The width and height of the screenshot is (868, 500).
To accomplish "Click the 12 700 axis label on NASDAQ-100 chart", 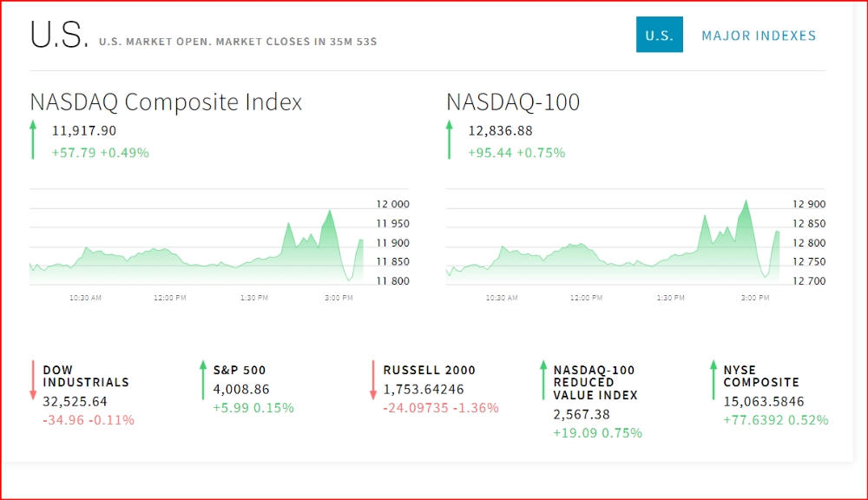I will pyautogui.click(x=809, y=281).
